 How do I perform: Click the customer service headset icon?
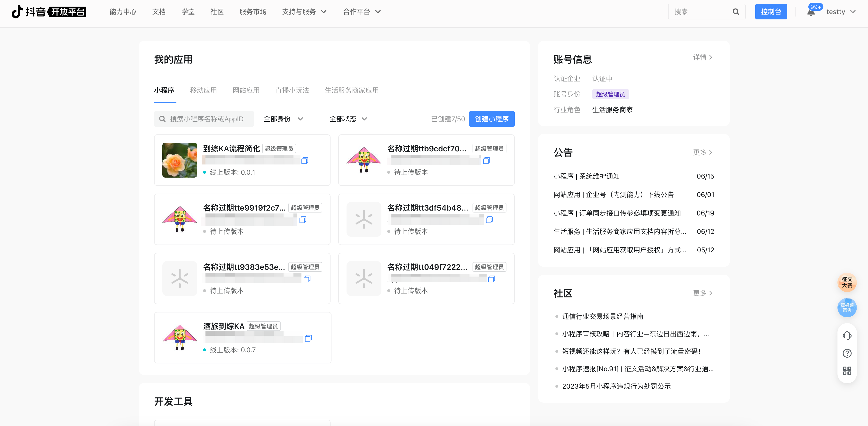pyautogui.click(x=847, y=336)
